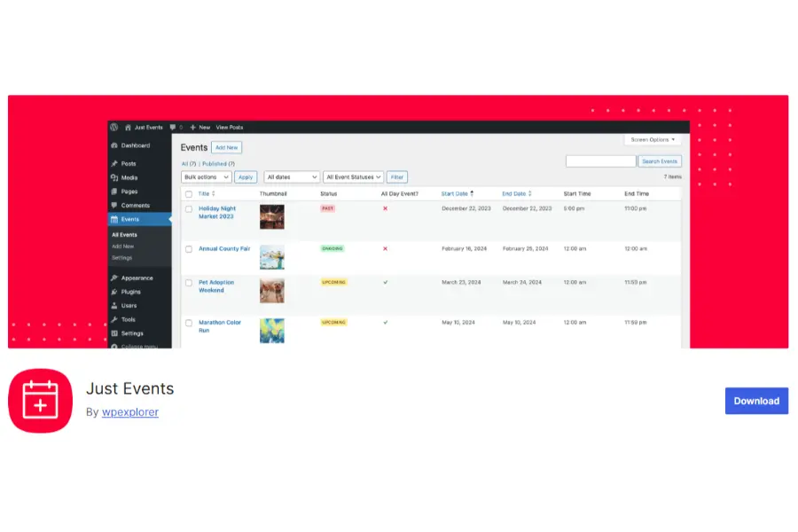Image resolution: width=798 pixels, height=532 pixels.
Task: Click the Collapse menu arrow icon
Action: tap(114, 346)
